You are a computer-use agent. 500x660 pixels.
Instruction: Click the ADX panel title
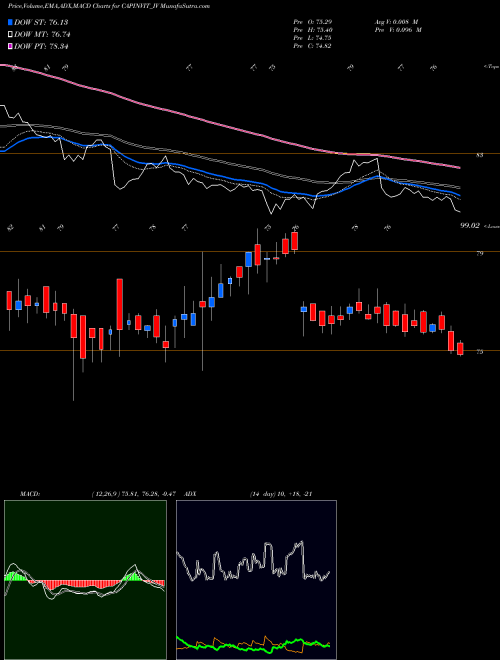click(x=190, y=494)
